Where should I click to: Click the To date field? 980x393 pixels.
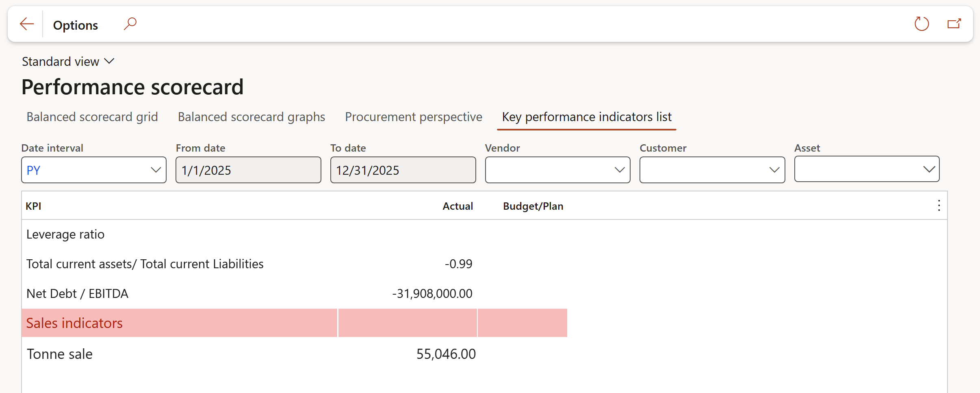403,170
